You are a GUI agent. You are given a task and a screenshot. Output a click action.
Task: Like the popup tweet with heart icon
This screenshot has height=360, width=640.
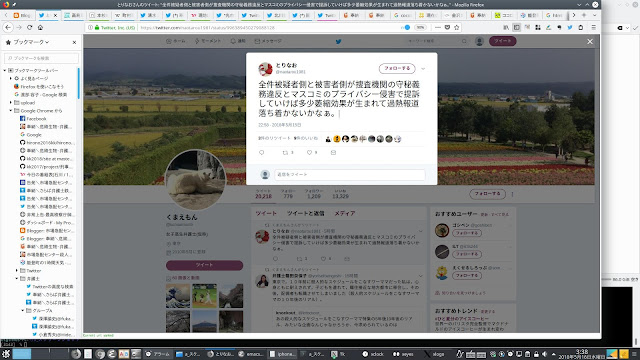(x=309, y=152)
